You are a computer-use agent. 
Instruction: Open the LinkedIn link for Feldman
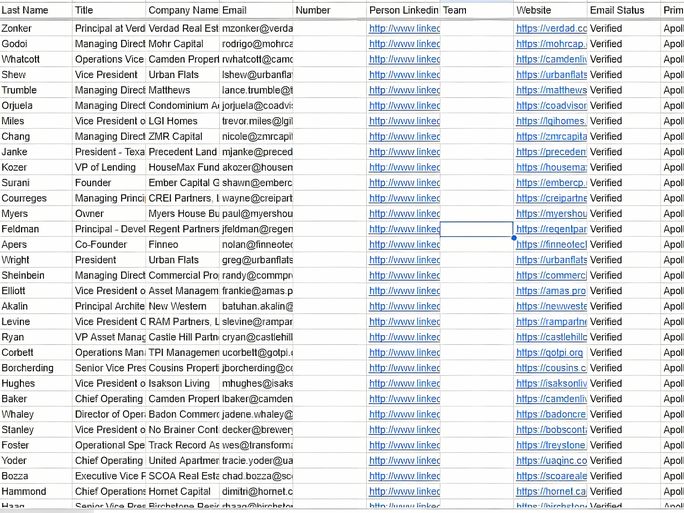click(404, 229)
